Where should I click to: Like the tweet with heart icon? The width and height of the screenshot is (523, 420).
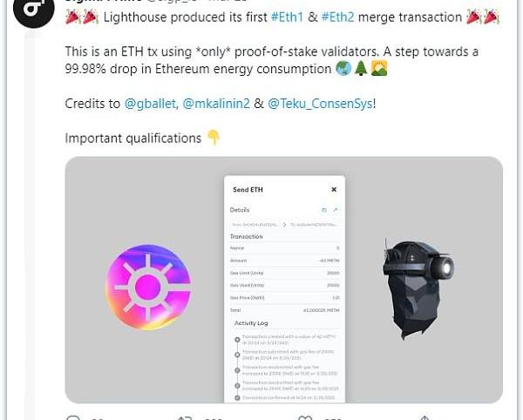305,417
